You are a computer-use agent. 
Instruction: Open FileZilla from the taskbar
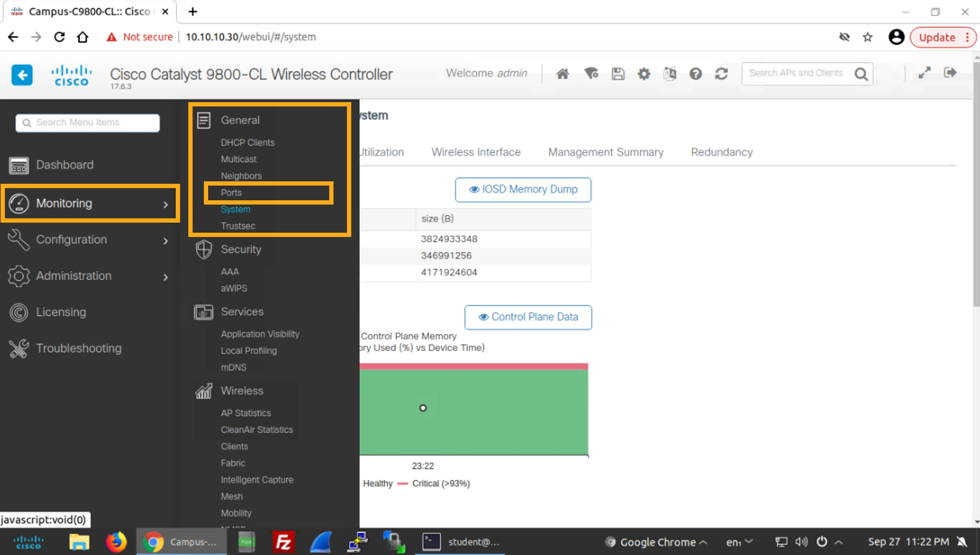click(x=283, y=542)
